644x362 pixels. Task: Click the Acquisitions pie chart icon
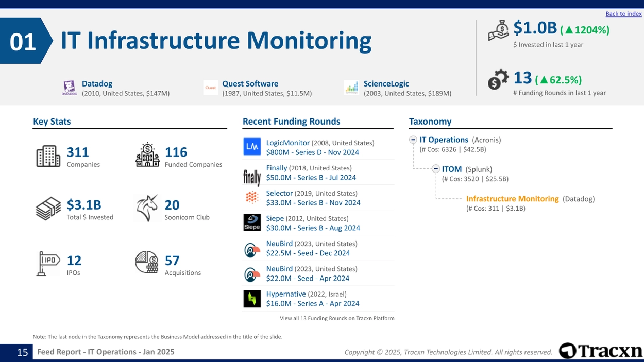pos(147,262)
